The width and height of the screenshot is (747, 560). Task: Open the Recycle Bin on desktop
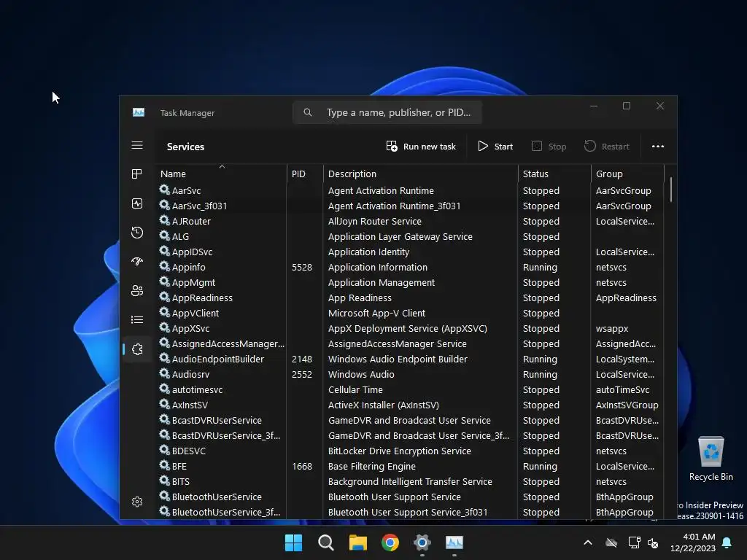(x=711, y=459)
